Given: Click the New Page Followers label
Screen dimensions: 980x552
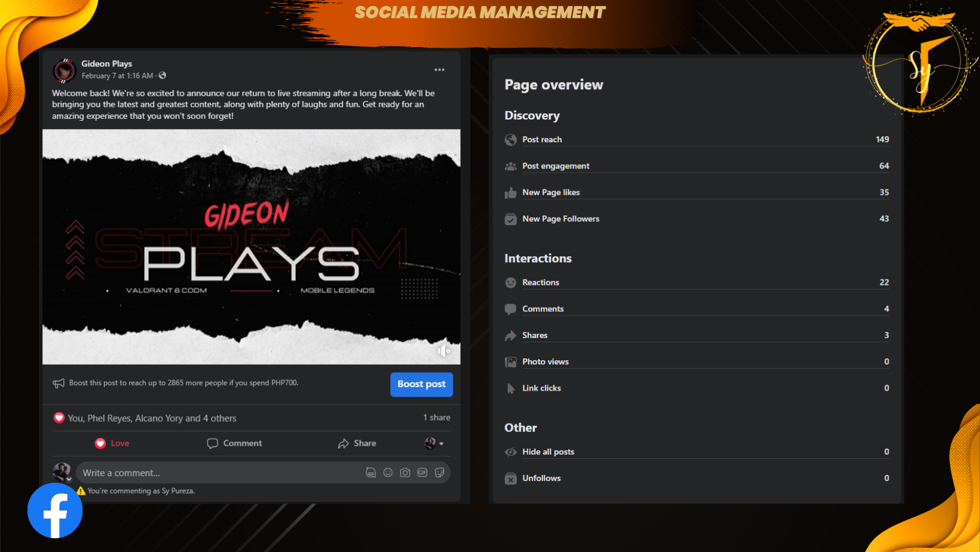Looking at the screenshot, I should 561,219.
